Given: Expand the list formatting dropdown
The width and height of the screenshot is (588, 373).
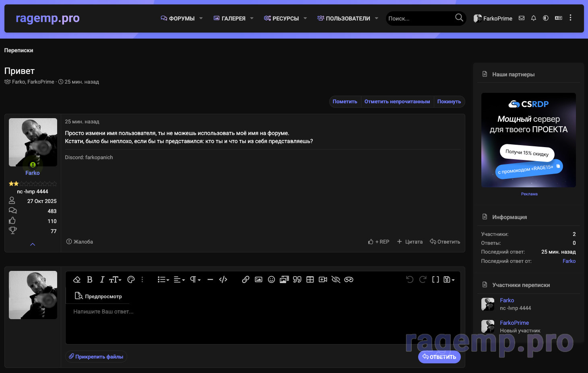Looking at the screenshot, I should point(163,279).
